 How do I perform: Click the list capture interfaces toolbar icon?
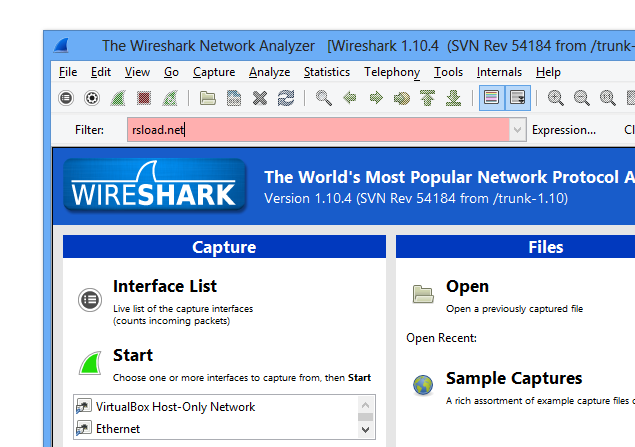66,98
